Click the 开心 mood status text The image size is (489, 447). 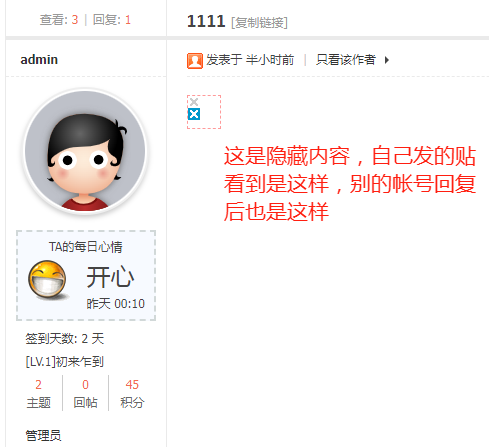pos(110,277)
